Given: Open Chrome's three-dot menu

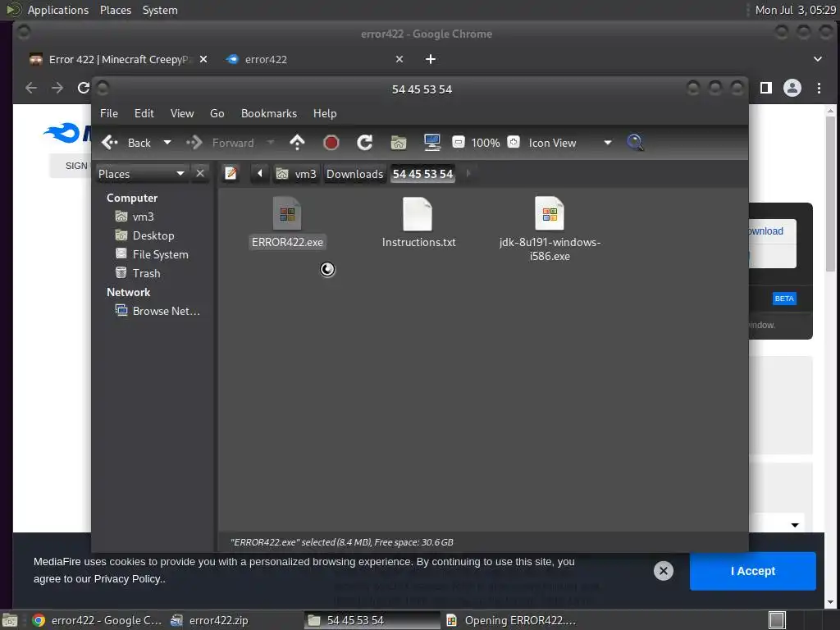Looking at the screenshot, I should [819, 88].
